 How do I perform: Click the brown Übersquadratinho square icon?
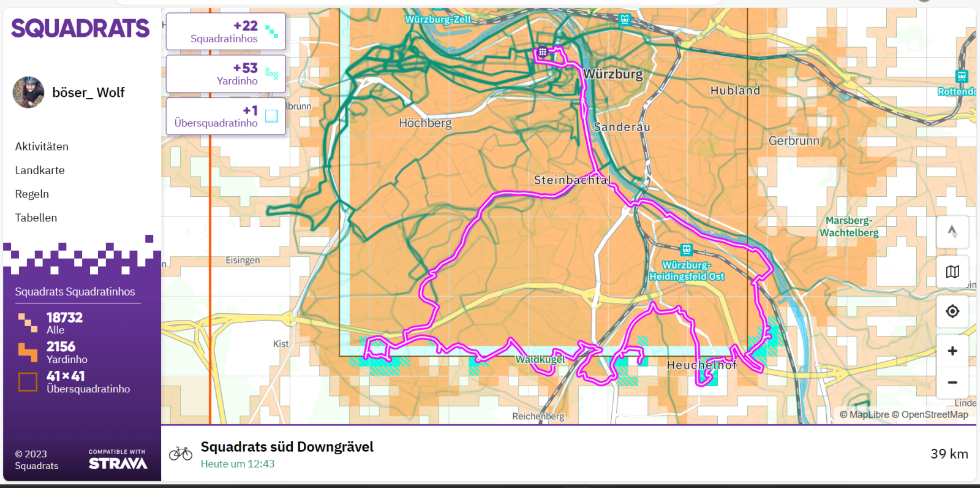(28, 382)
